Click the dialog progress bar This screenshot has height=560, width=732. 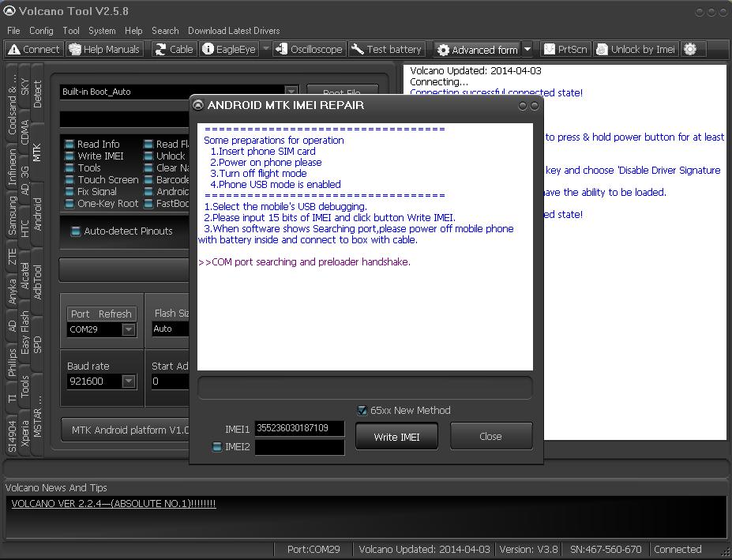pyautogui.click(x=365, y=388)
